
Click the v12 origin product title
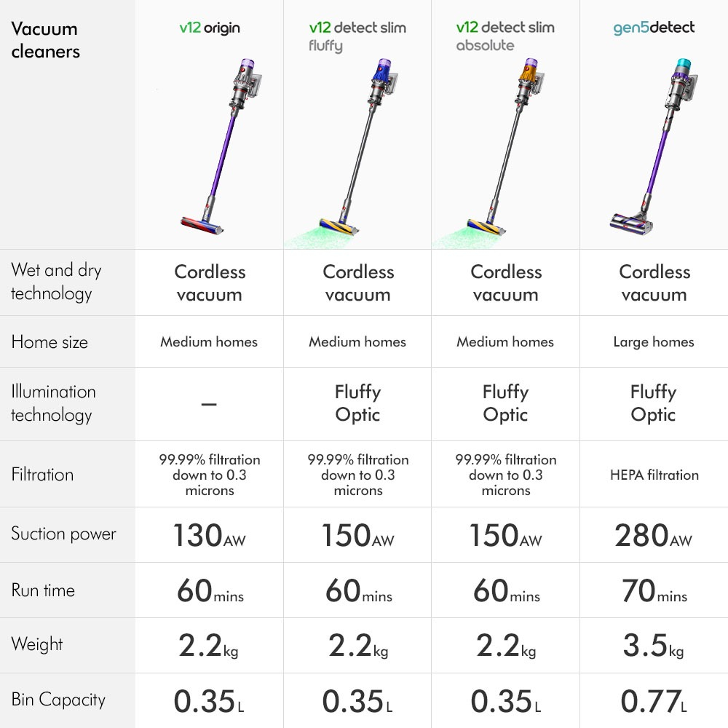pos(210,28)
